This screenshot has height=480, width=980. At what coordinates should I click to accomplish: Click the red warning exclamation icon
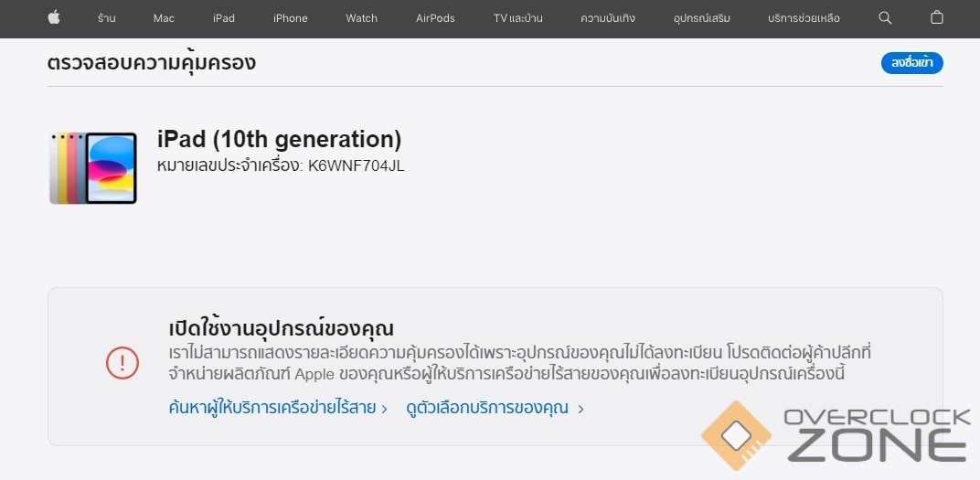pyautogui.click(x=122, y=363)
